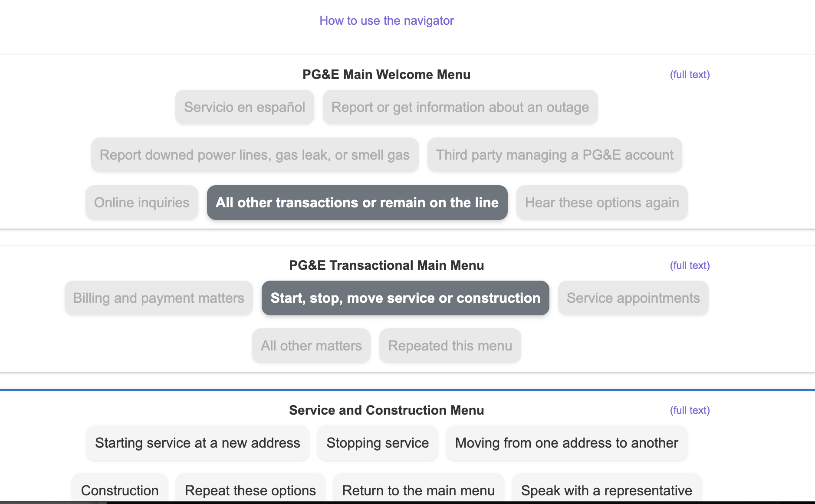Viewport: 815px width, 504px height.
Task: Choose 'Start, stop, move service or construction'
Action: pyautogui.click(x=405, y=298)
